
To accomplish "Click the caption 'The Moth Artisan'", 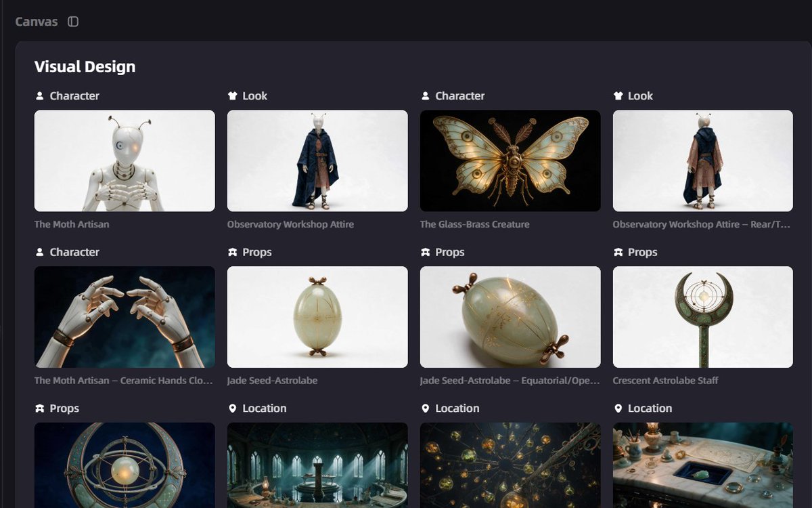I will point(72,224).
